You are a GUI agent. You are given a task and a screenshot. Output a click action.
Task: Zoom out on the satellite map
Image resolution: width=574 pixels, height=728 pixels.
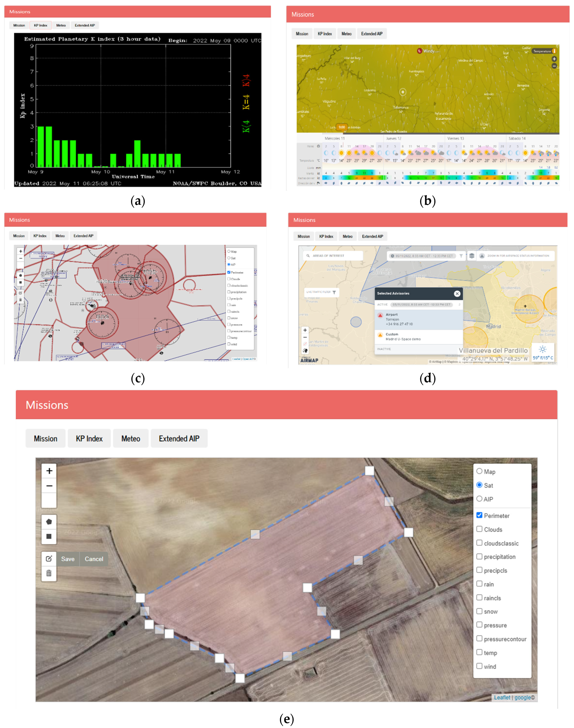pos(49,485)
